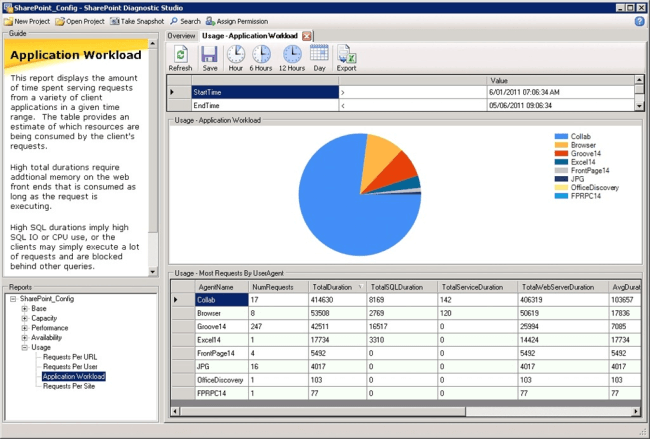Select the FPRPC14 agent cell
650x439 pixels.
point(221,393)
